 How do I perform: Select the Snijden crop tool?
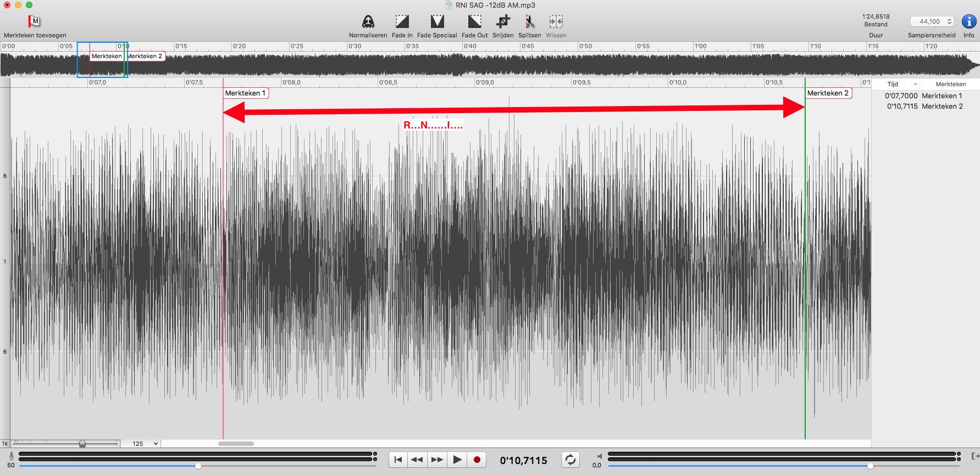(x=503, y=22)
